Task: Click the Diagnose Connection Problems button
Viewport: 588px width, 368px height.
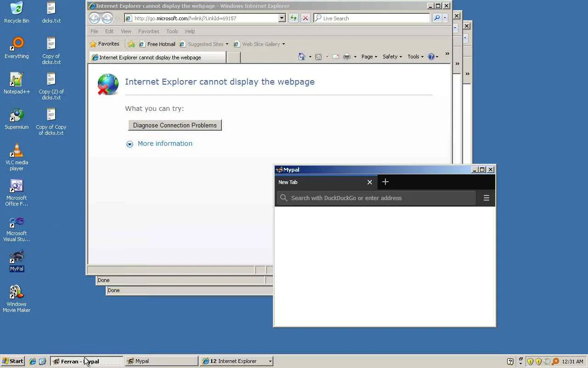Action: tap(175, 125)
